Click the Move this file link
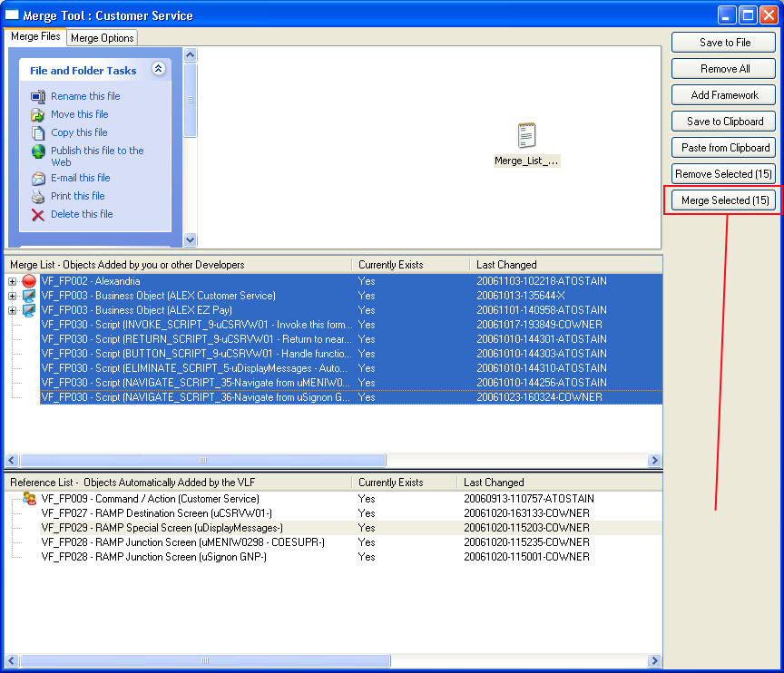Screen dimensions: 784x673 [80, 114]
